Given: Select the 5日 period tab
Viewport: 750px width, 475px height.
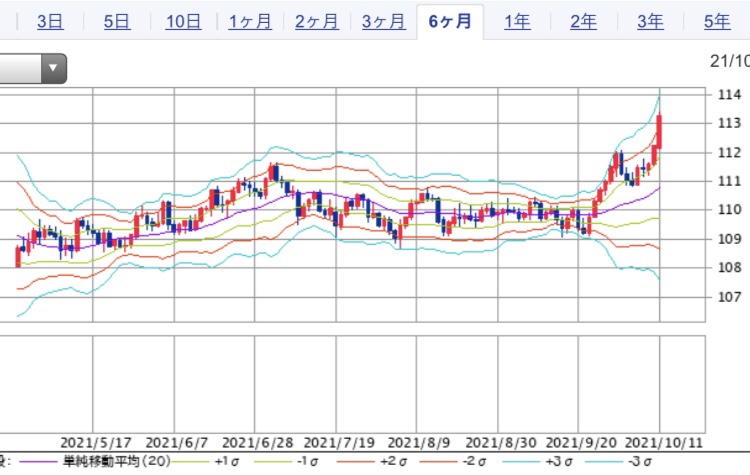Looking at the screenshot, I should click(117, 22).
